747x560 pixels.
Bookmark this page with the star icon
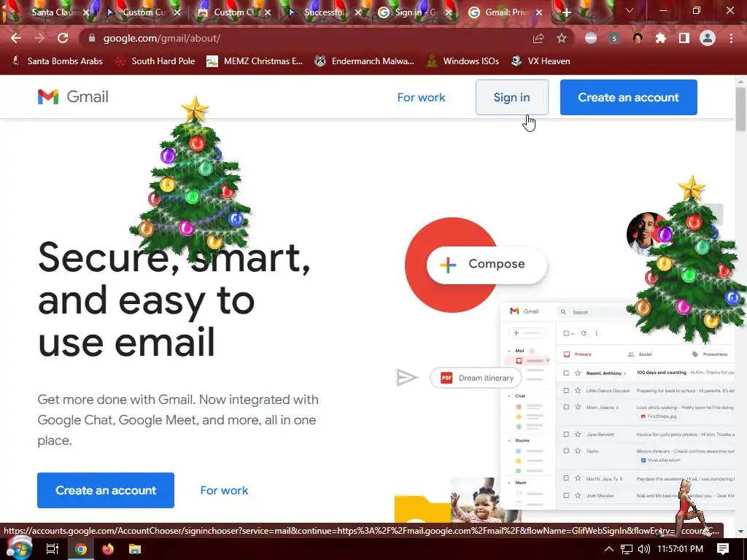[562, 38]
